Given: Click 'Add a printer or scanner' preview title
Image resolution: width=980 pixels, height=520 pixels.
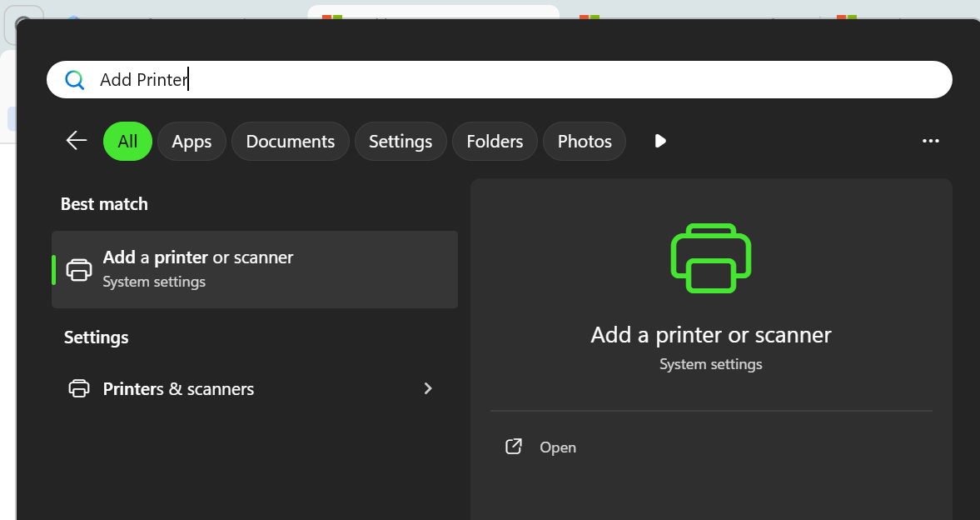Looking at the screenshot, I should [x=711, y=335].
